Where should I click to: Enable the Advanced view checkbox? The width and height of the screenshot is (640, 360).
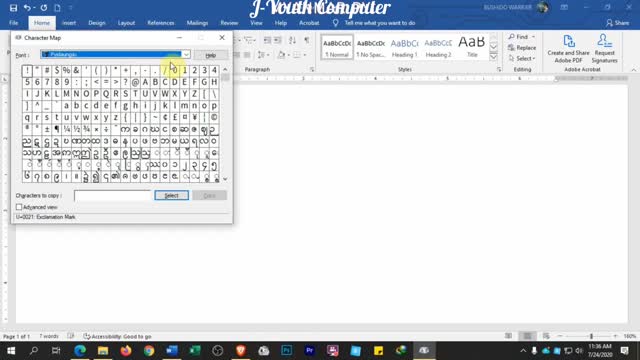tap(19, 207)
